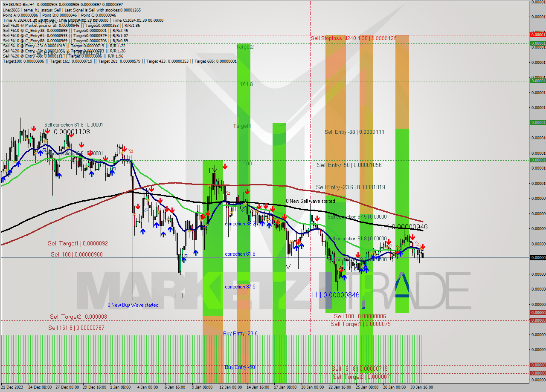
Task: Select the '20 Jan 00:00' time axis label
Action: (312, 387)
